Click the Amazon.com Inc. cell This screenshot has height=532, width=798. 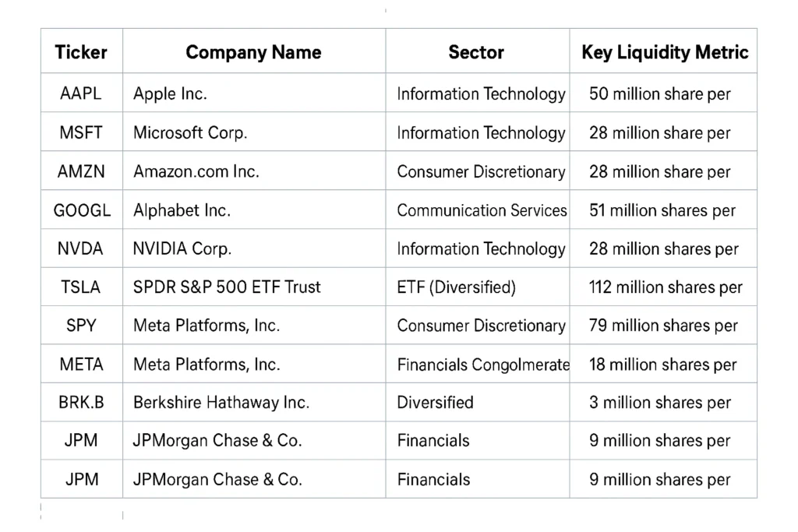[196, 171]
